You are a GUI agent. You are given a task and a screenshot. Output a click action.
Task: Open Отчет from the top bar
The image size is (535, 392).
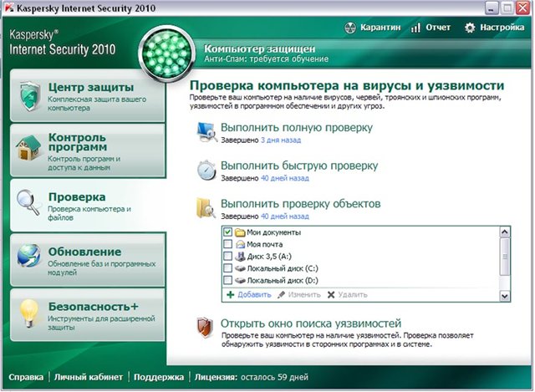coord(431,28)
